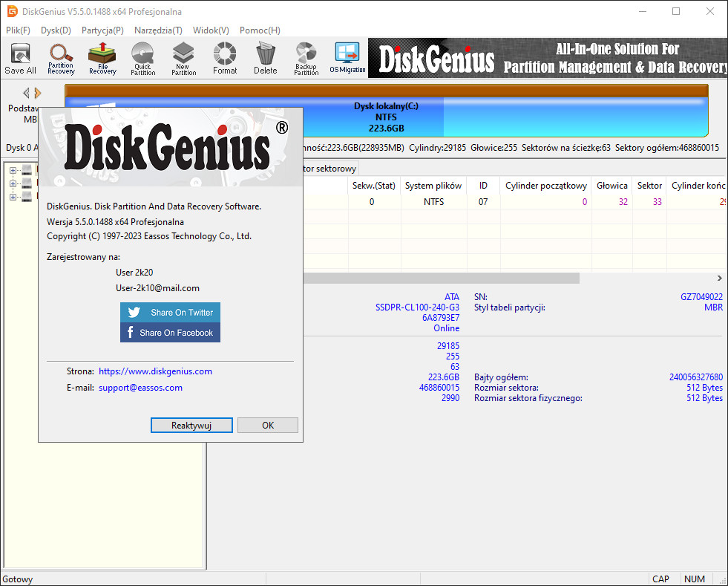This screenshot has height=586, width=728.
Task: Click the support@eassos.com email link
Action: pos(141,388)
